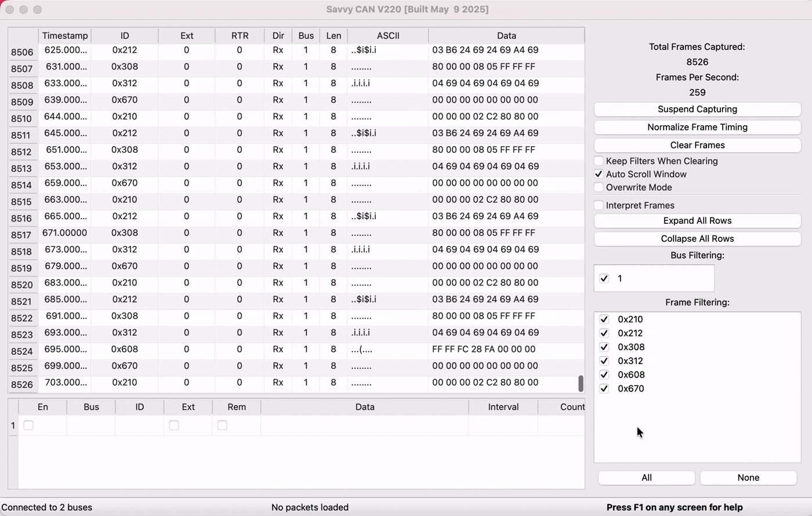Click the Timestamp column header
The image size is (812, 516).
65,35
